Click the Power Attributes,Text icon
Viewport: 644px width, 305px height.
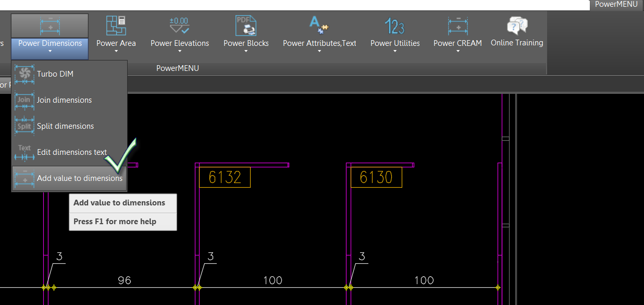click(x=319, y=26)
